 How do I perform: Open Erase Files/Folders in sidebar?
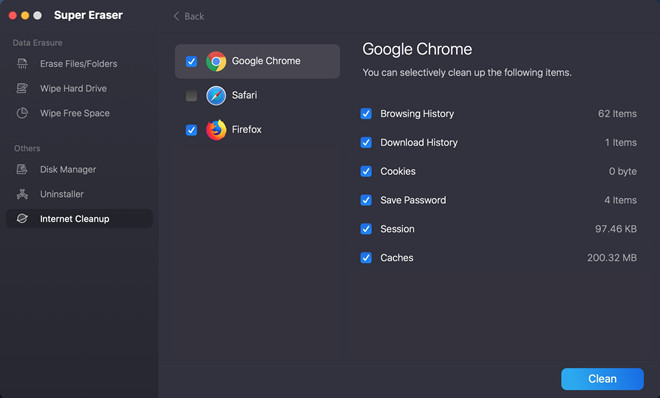pos(79,64)
